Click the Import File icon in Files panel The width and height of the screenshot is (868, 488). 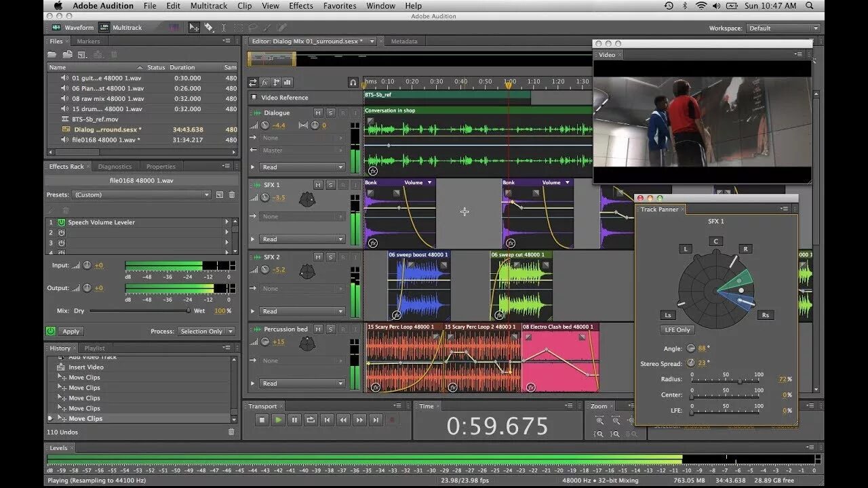point(68,54)
